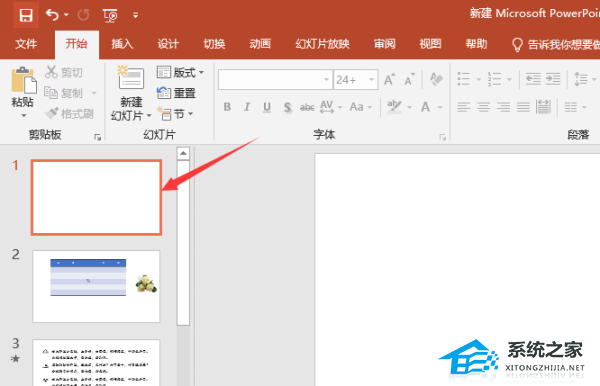This screenshot has width=600, height=386.
Task: Click the 格式刷 format painter
Action: tap(69, 113)
